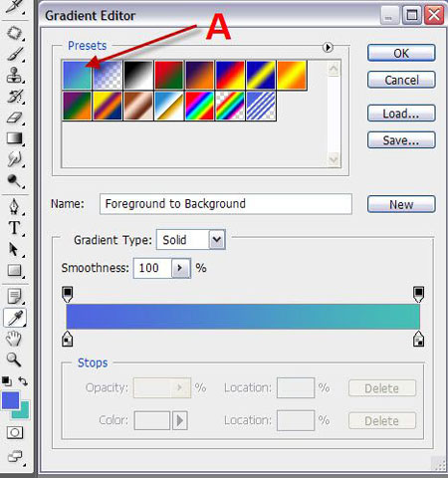Screen dimensions: 448x478
Task: Click the Load... button
Action: click(x=401, y=114)
